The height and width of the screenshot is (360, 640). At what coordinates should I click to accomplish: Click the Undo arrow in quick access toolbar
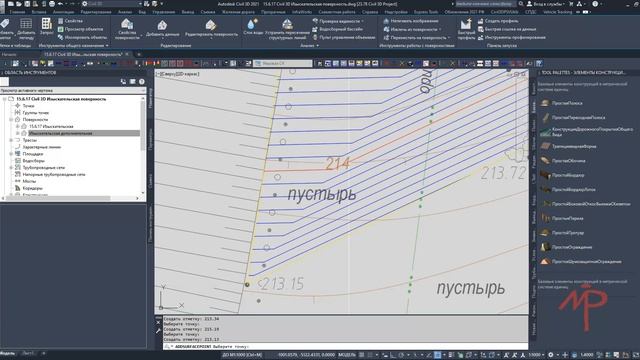[60, 4]
